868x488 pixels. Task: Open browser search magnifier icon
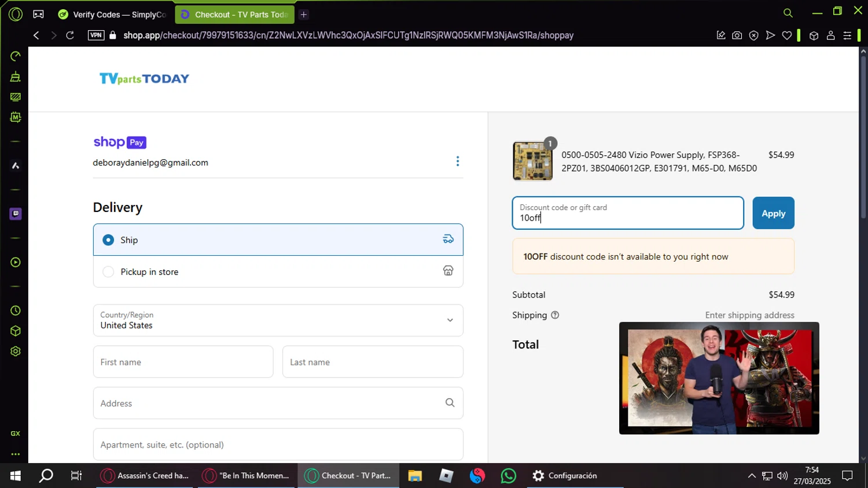(788, 13)
